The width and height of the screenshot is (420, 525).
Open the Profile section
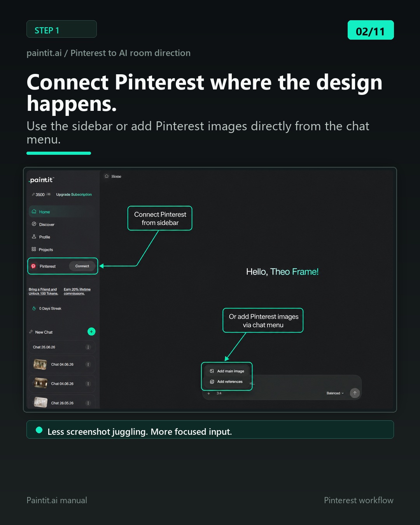41,237
